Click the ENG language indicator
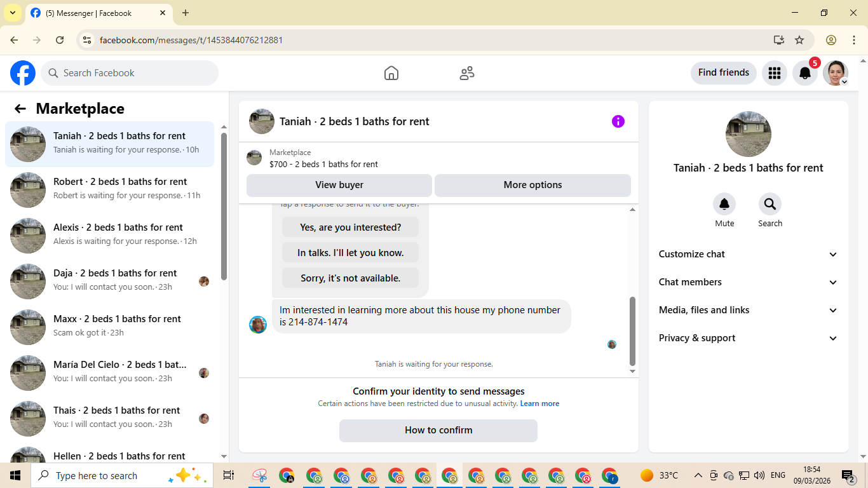 click(x=778, y=475)
